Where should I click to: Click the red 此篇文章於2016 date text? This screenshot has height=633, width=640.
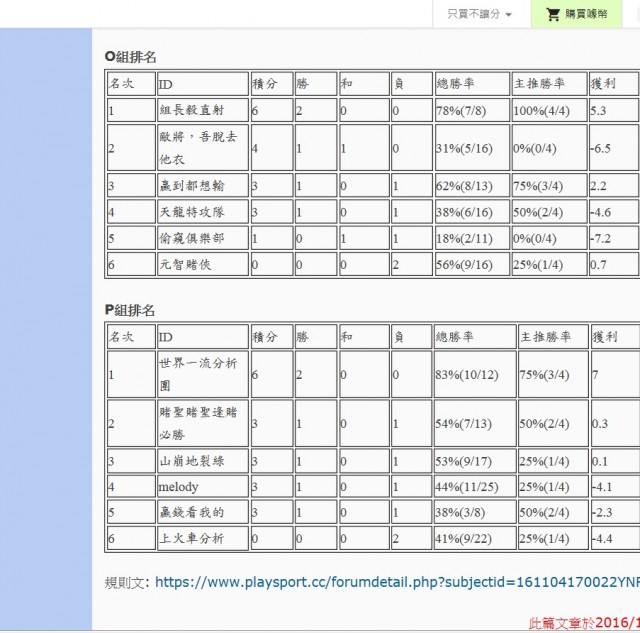click(x=584, y=623)
